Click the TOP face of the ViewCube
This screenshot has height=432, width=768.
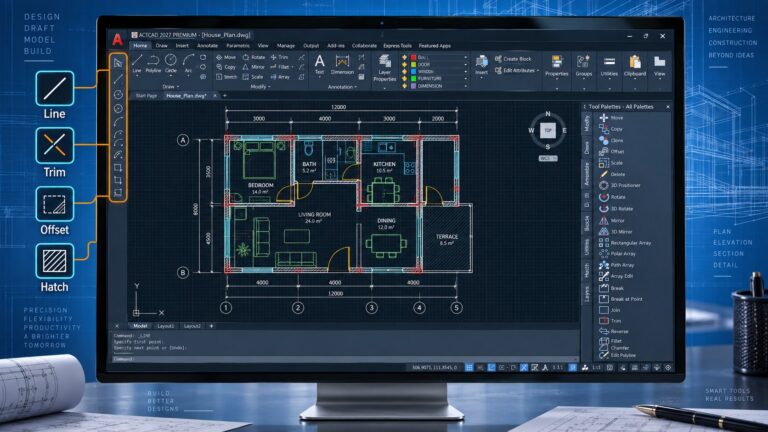point(548,130)
